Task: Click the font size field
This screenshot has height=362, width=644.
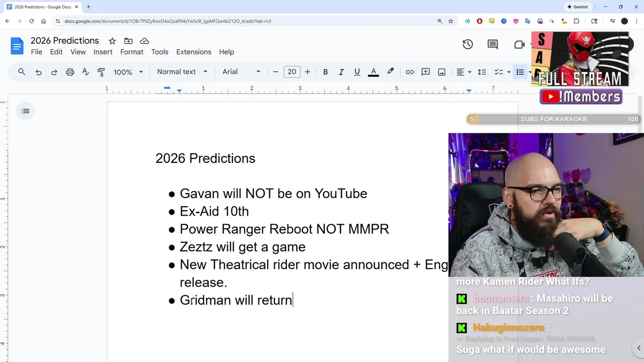Action: [292, 72]
